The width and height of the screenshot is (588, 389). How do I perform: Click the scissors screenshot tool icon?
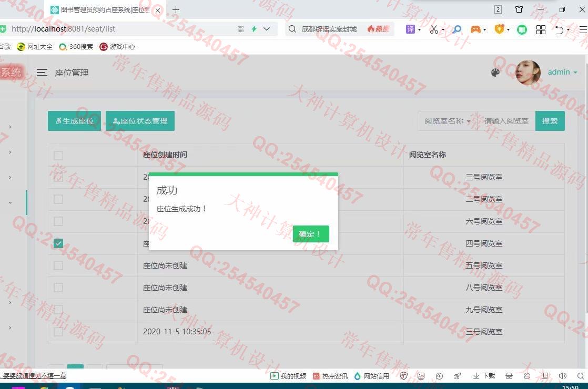[x=434, y=29]
